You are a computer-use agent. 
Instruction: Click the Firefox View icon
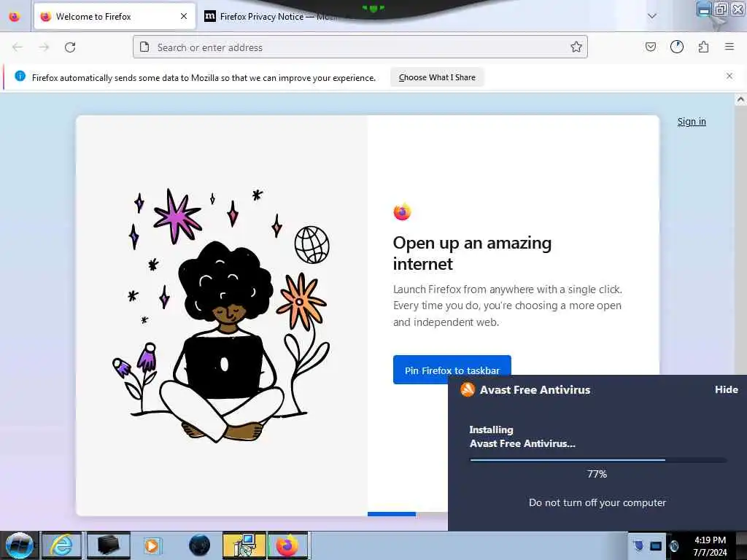click(x=15, y=16)
